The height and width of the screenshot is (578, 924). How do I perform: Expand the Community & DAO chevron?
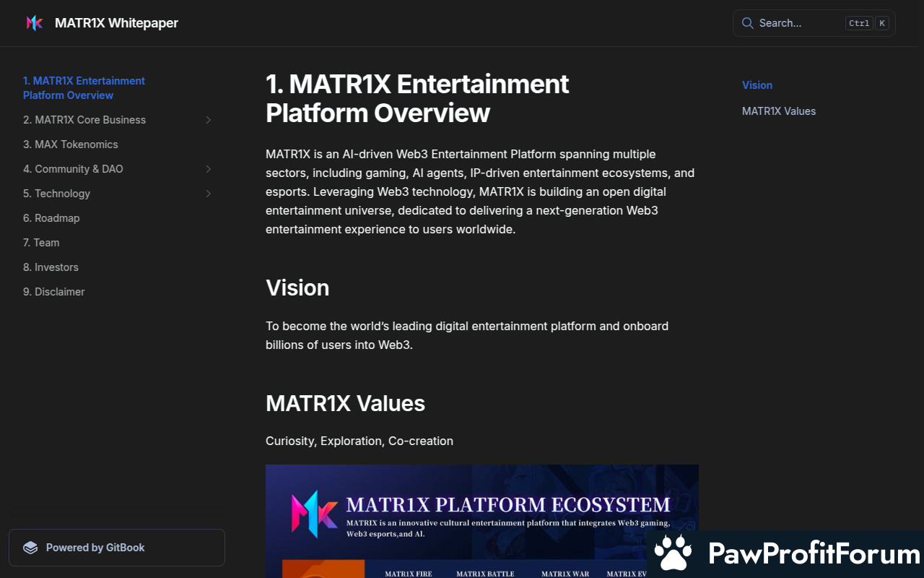point(208,169)
